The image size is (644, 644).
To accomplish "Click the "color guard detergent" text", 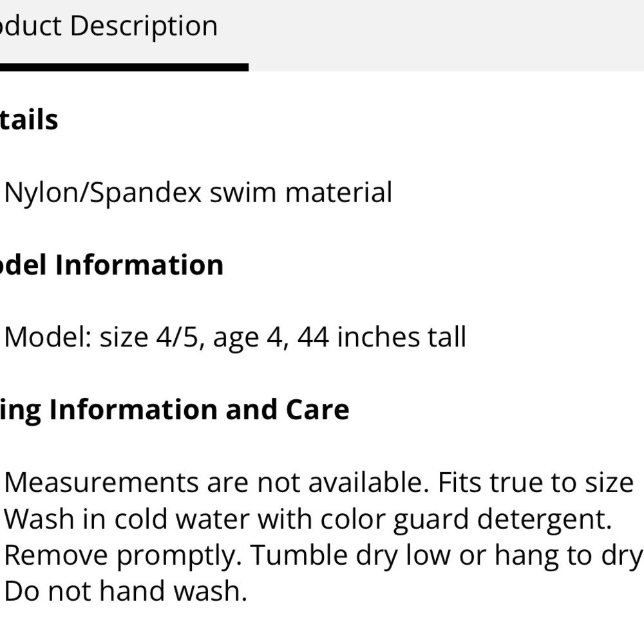I will [x=485, y=518].
